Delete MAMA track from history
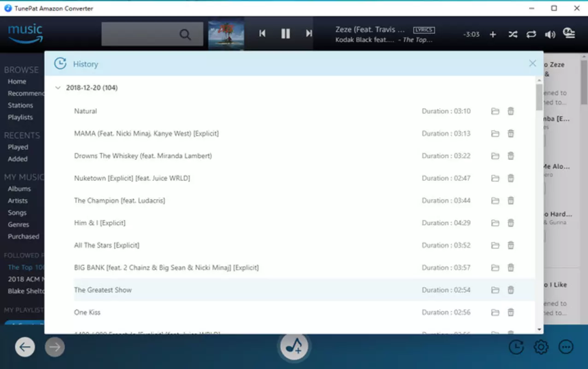 (x=511, y=134)
